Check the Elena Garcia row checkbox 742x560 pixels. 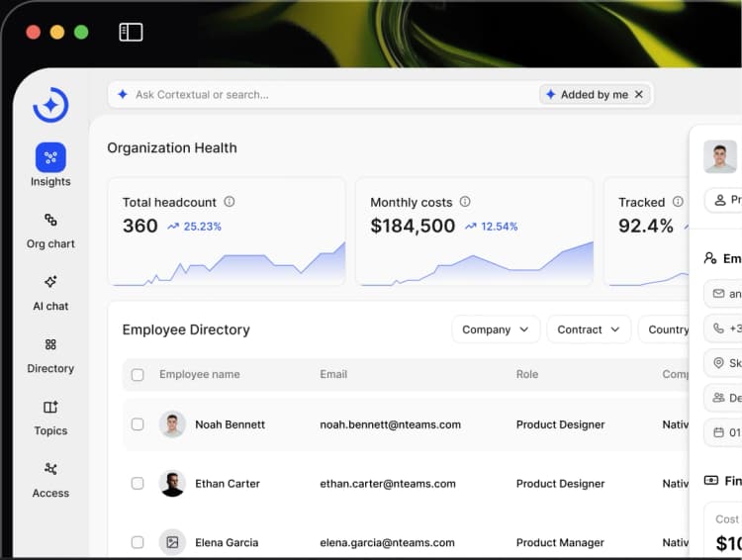click(x=138, y=542)
